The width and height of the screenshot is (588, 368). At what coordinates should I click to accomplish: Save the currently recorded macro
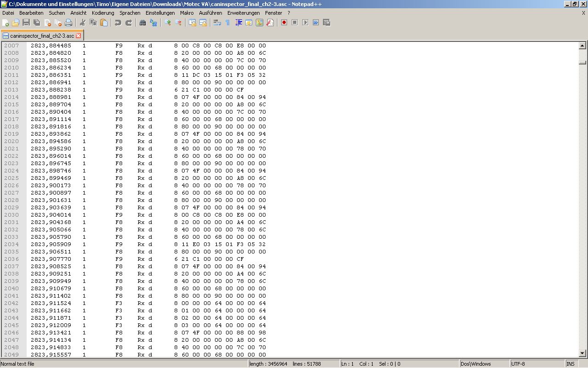coord(327,23)
